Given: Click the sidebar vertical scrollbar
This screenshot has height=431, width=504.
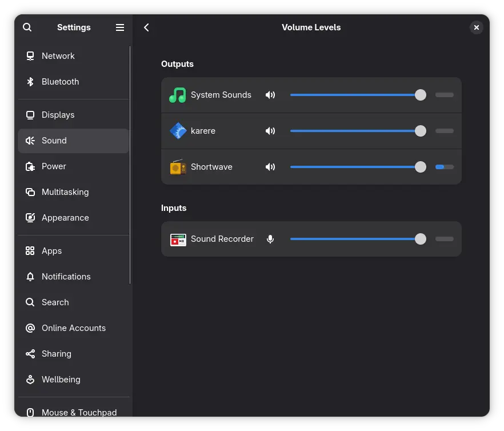Looking at the screenshot, I should (x=130, y=166).
